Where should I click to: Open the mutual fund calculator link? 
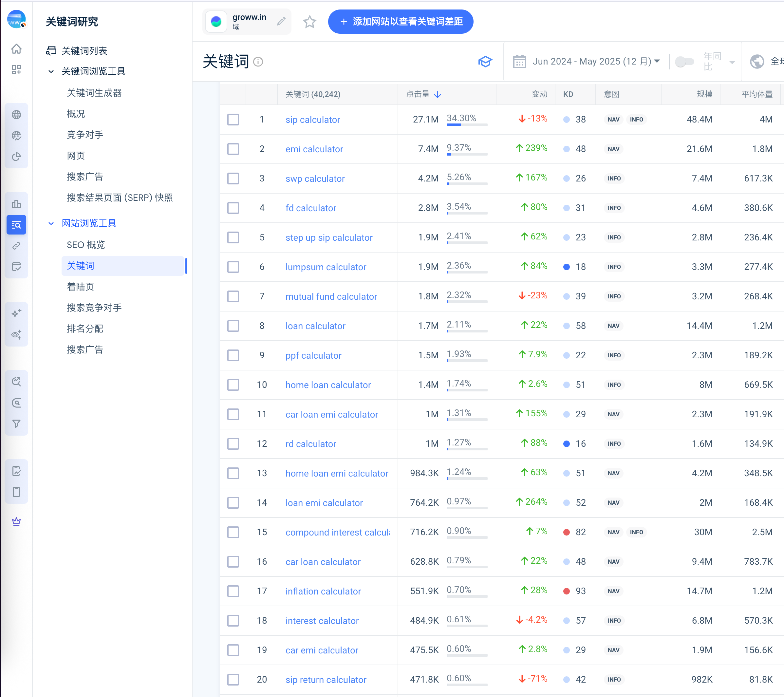pyautogui.click(x=331, y=296)
